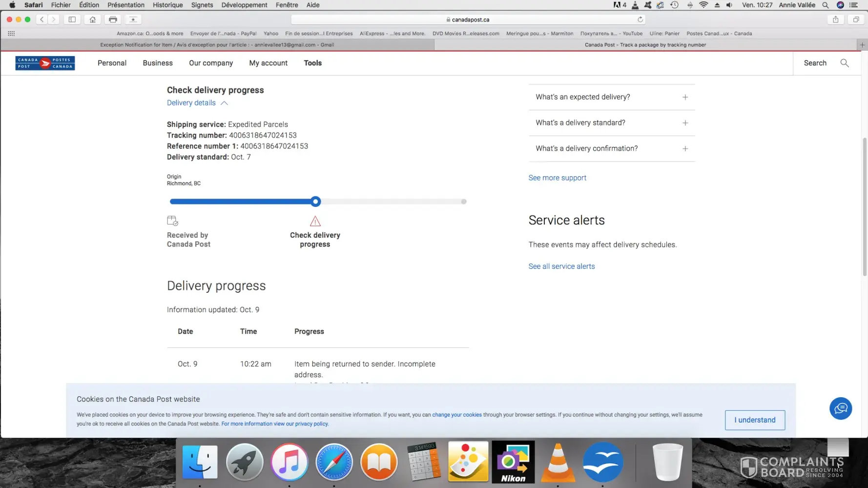Toggle the Safari sidebar icon
Image resolution: width=868 pixels, height=488 pixels.
pyautogui.click(x=72, y=20)
